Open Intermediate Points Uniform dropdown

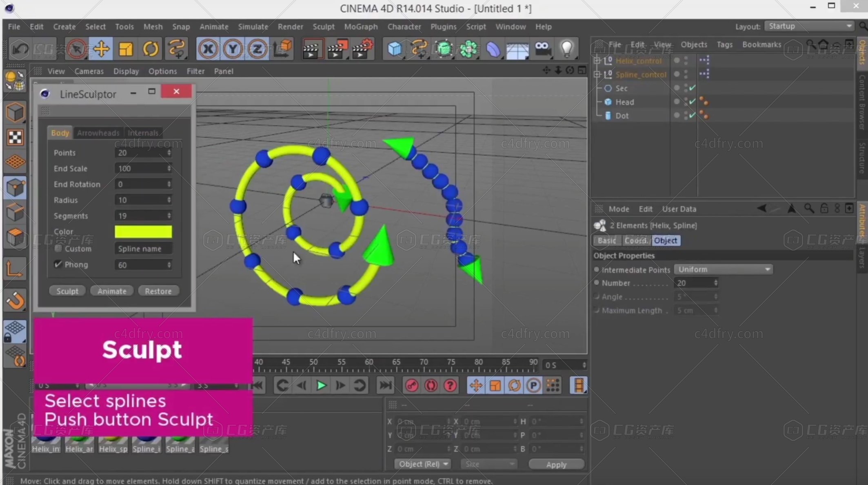(x=723, y=269)
